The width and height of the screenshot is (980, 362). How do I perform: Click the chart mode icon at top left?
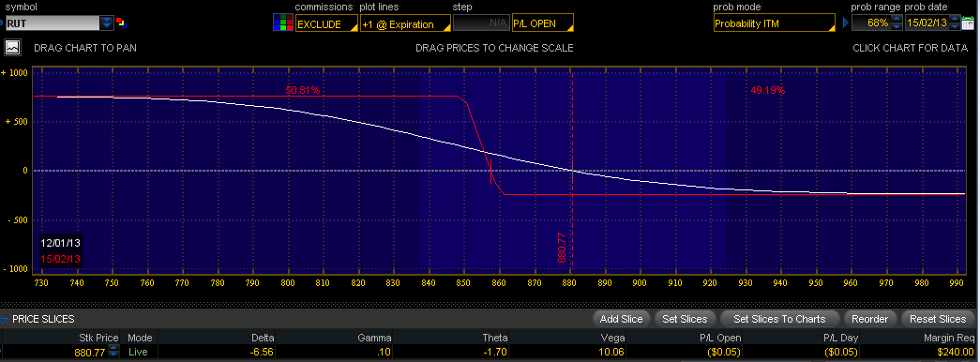13,48
